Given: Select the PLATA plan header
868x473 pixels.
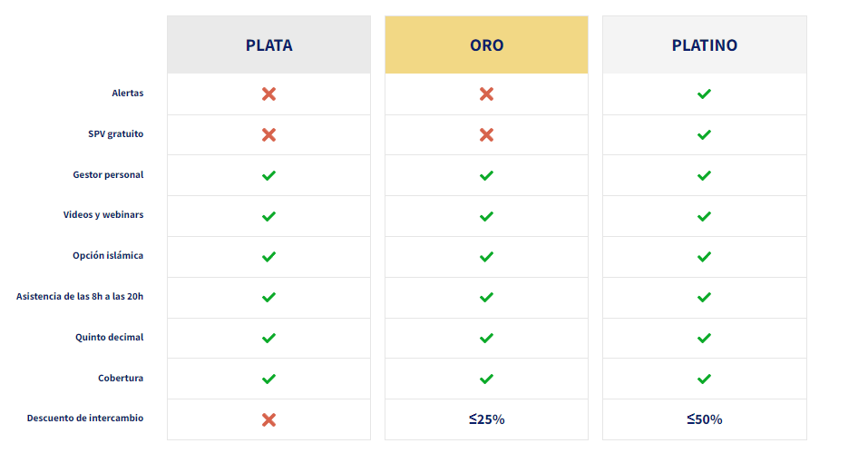Looking at the screenshot, I should [269, 44].
